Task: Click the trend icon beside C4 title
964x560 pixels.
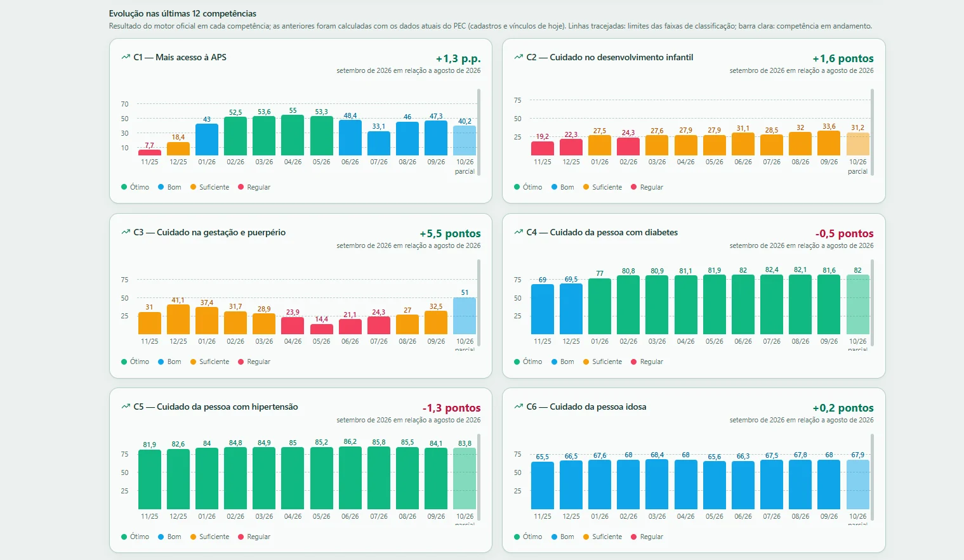Action: [x=518, y=232]
